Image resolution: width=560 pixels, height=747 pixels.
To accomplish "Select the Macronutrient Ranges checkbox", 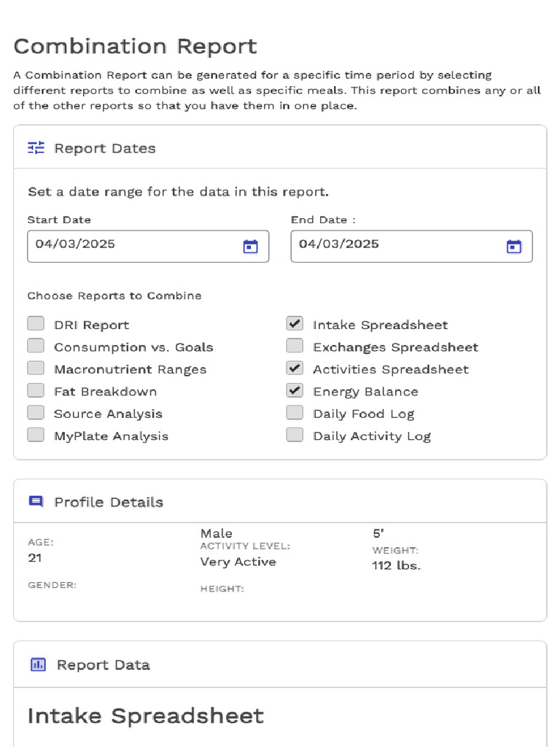I will (36, 368).
